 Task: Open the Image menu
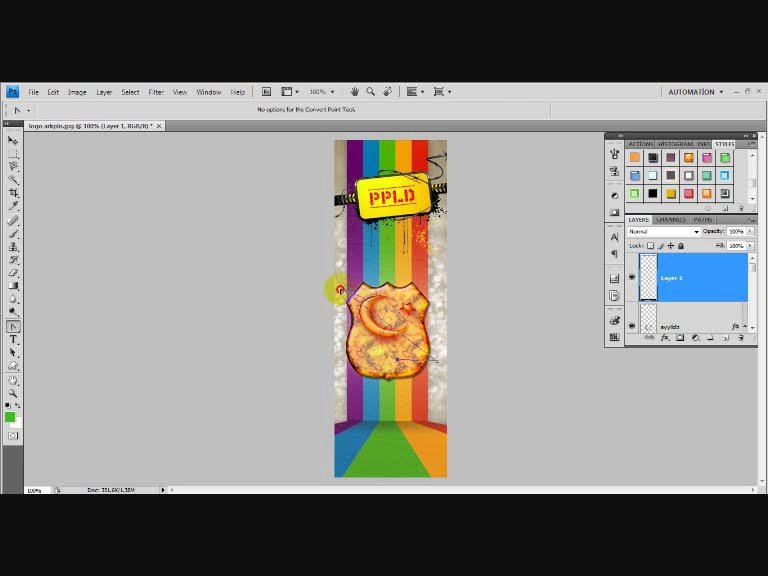coord(77,92)
